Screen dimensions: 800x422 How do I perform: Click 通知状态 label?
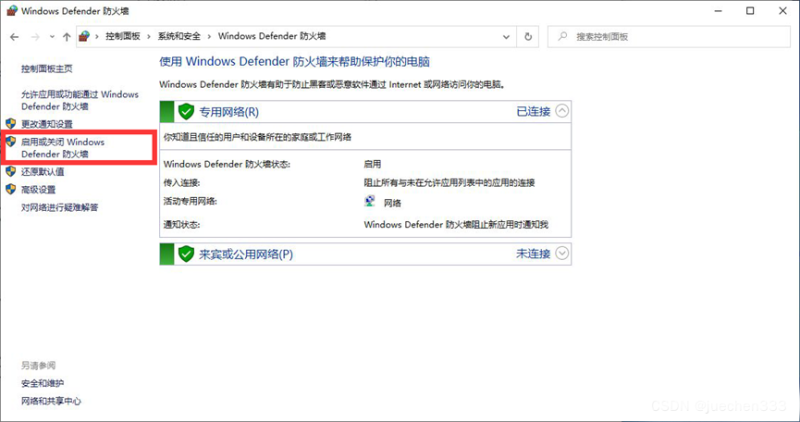pos(182,225)
